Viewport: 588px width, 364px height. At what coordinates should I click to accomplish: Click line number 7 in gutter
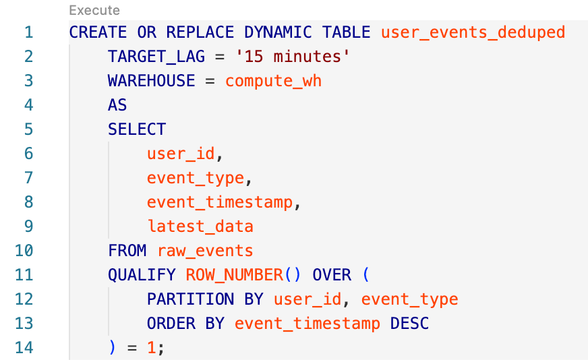coord(29,178)
